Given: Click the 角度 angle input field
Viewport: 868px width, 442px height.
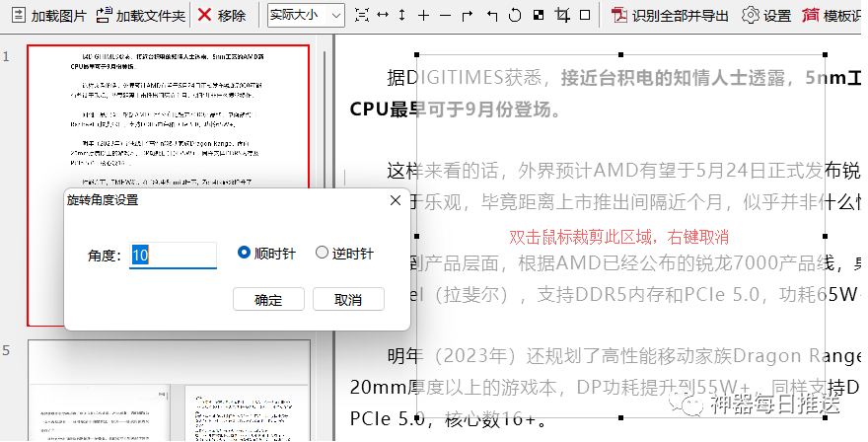Looking at the screenshot, I should 173,255.
